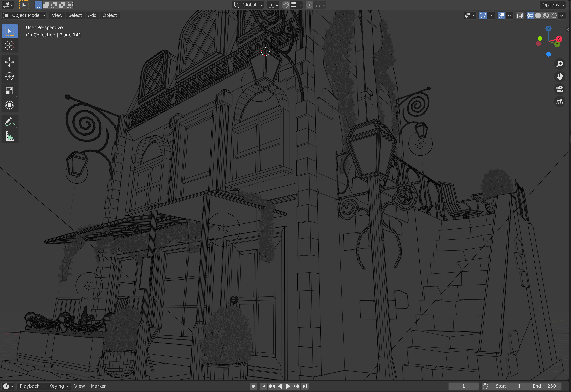Viewport: 571px width, 392px height.
Task: Set selection mode to Invert
Action: pos(62,5)
